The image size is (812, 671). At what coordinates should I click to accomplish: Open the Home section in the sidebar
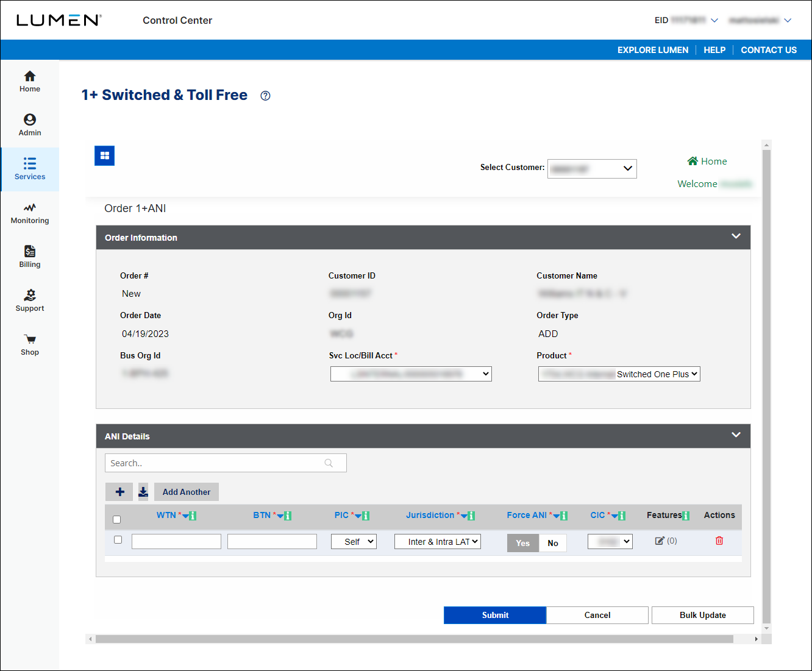coord(29,81)
